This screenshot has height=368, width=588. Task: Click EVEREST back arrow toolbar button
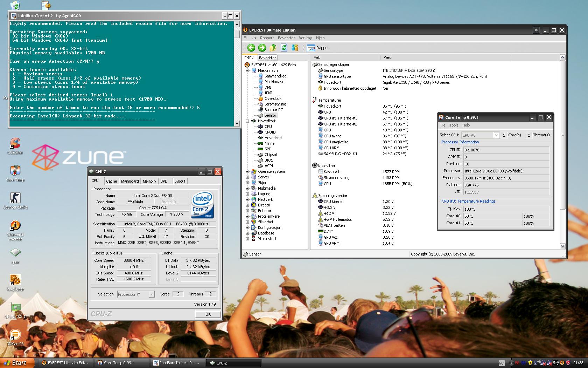pos(251,48)
